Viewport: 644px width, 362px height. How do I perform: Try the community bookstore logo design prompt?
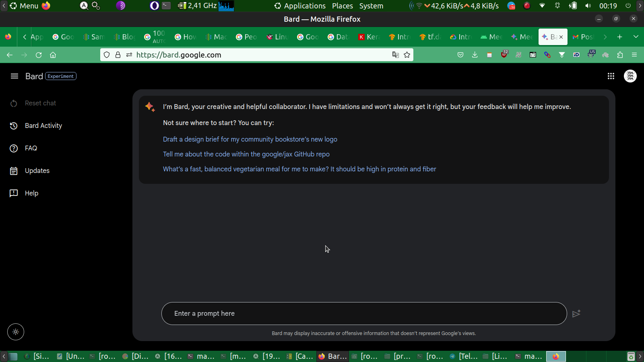pyautogui.click(x=250, y=139)
